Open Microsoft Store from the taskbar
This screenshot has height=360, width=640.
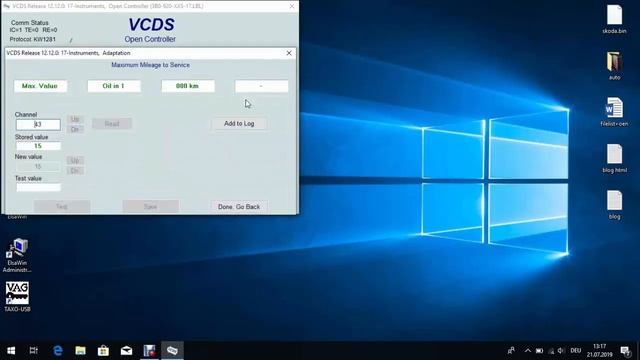(103, 350)
